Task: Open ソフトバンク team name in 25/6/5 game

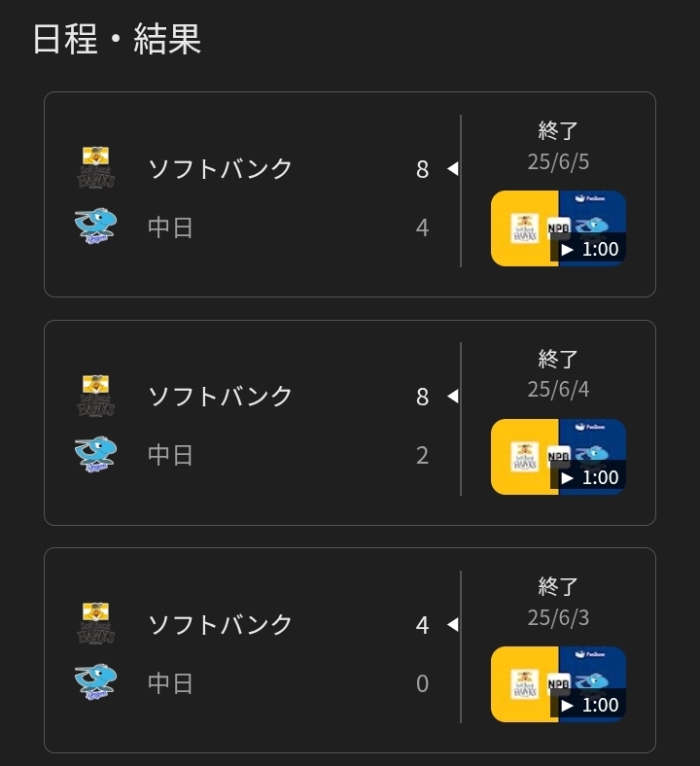Action: (x=220, y=168)
